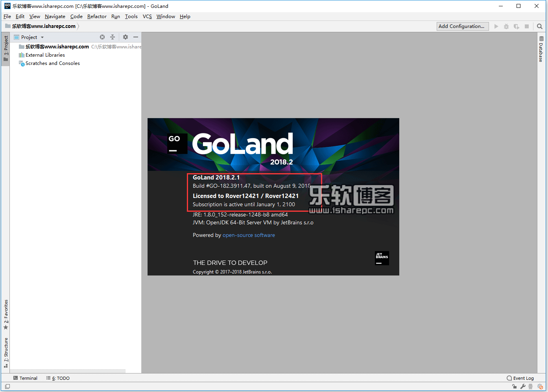Click tool window quick access icon
Screen dimensions: 548x392
tap(7, 386)
